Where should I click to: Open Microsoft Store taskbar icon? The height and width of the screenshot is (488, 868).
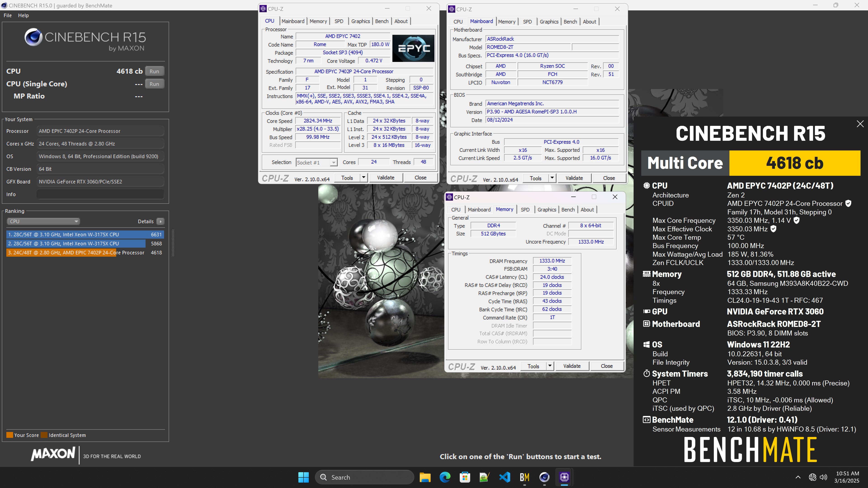point(465,477)
